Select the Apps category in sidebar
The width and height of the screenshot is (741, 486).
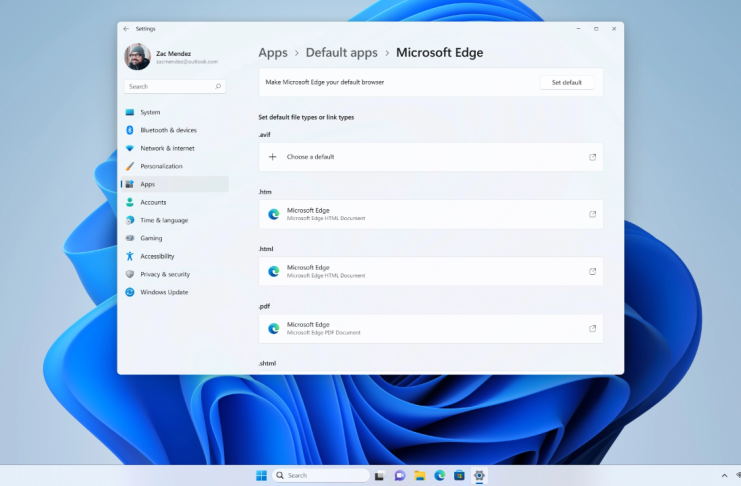click(175, 184)
